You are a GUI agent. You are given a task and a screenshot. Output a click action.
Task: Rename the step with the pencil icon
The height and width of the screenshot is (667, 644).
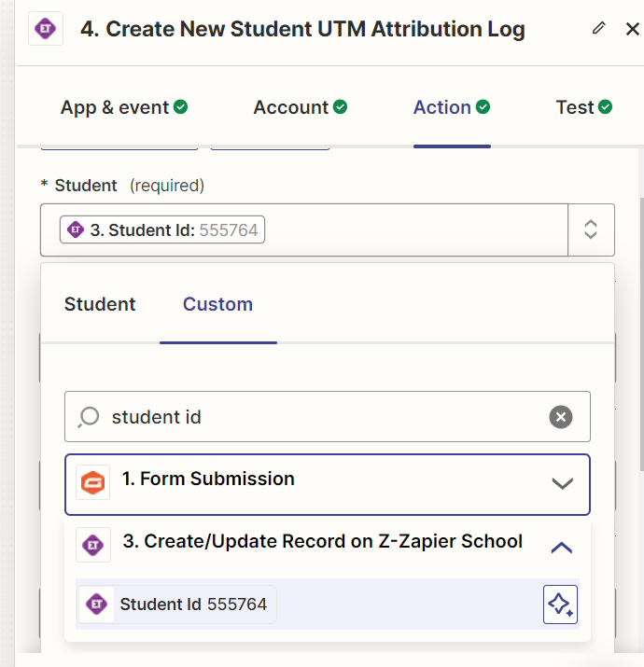[598, 28]
